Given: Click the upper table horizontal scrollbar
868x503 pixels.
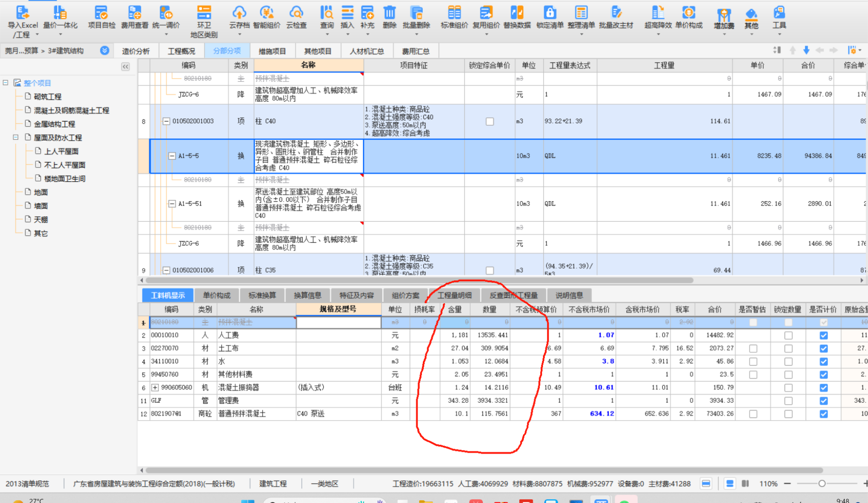Looking at the screenshot, I should pyautogui.click(x=419, y=280).
